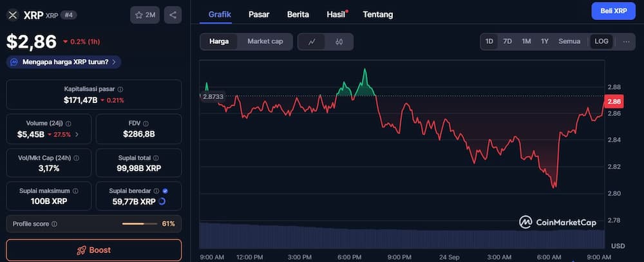Screen dimensions: 644x262
Task: Open the Hasil tab
Action: coord(336,15)
